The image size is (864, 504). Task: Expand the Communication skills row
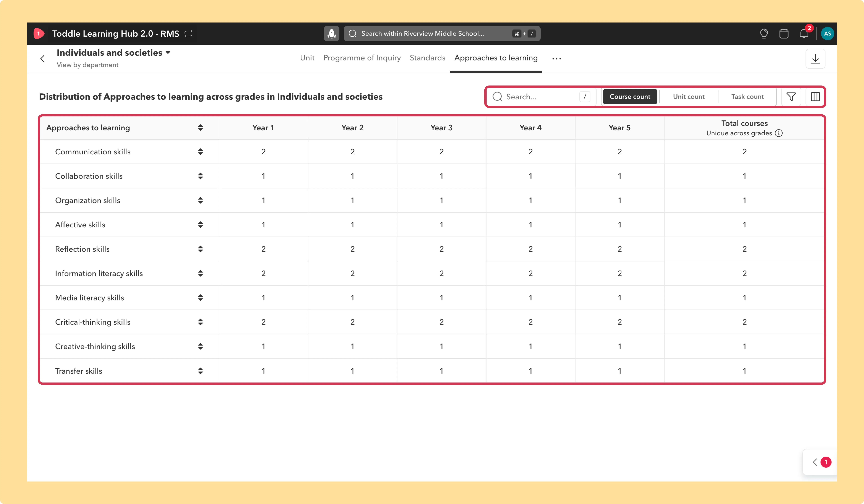[201, 152]
